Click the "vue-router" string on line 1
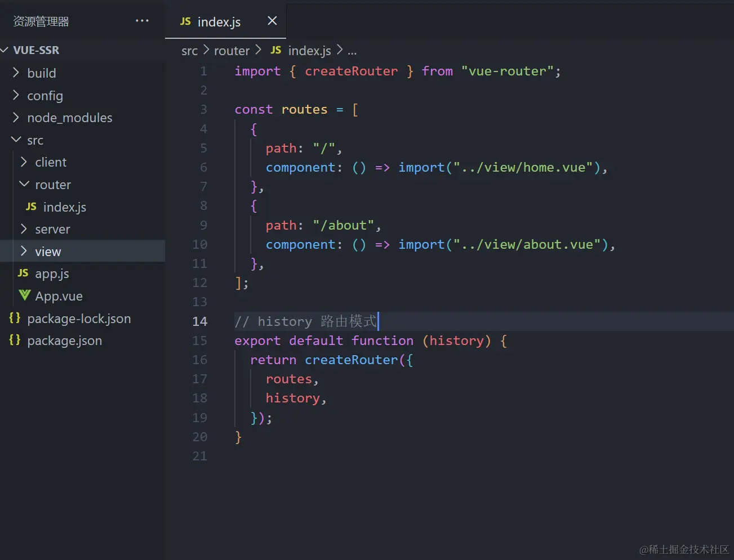The height and width of the screenshot is (560, 734). pyautogui.click(x=507, y=71)
